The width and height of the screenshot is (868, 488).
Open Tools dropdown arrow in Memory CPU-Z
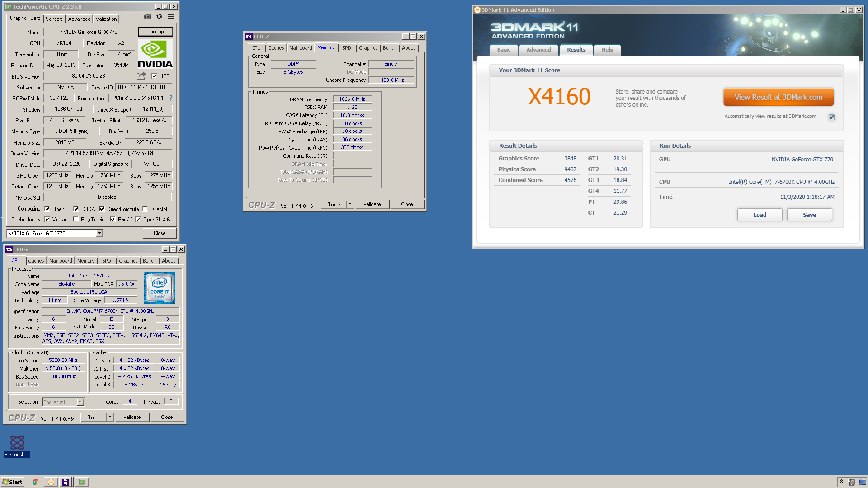[x=350, y=204]
